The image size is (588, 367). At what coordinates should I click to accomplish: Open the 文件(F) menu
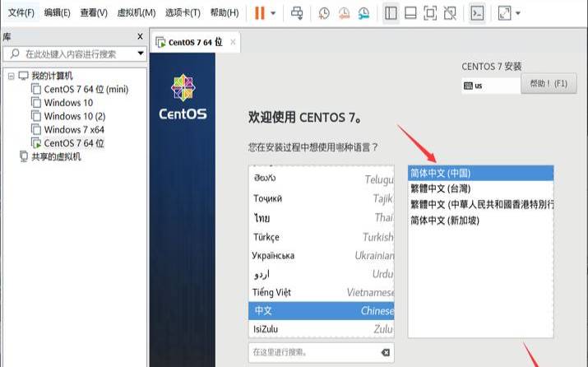coord(21,13)
